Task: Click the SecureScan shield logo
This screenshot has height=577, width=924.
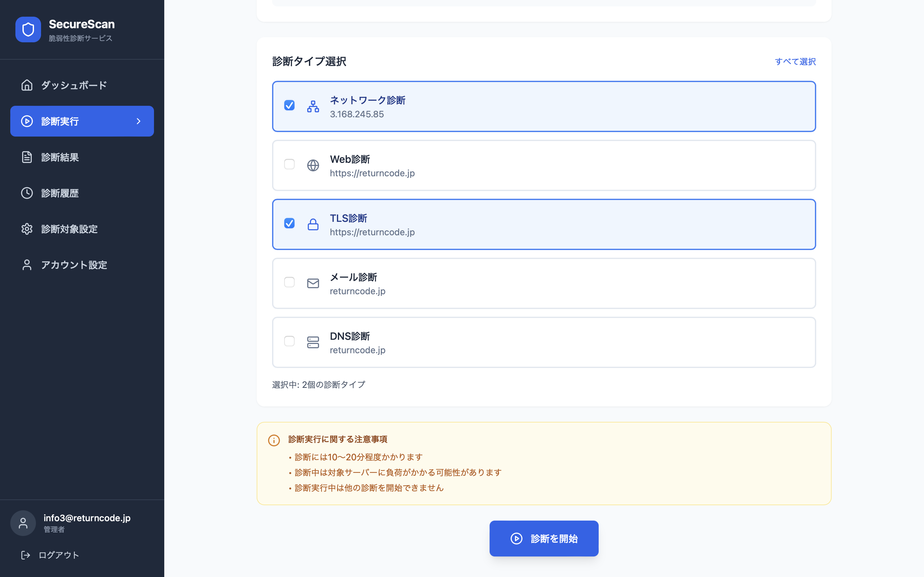Action: [28, 29]
